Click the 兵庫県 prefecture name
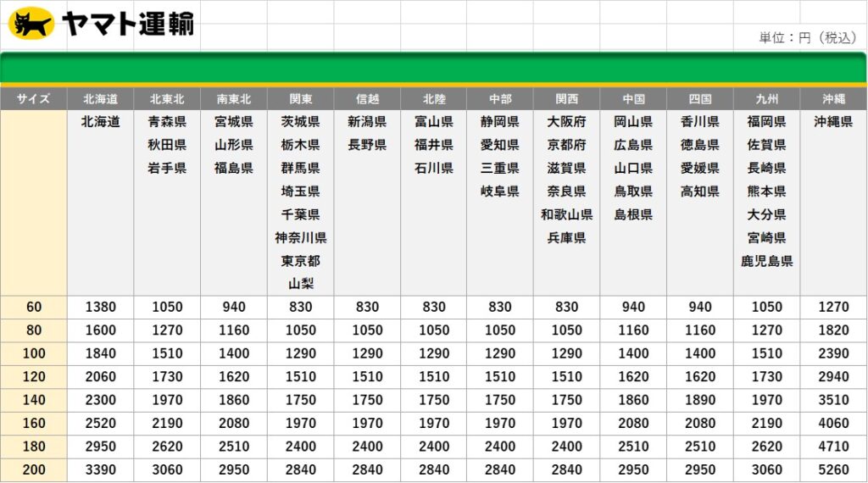 coord(567,238)
